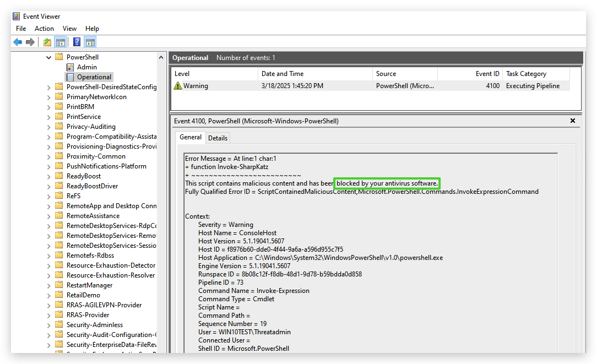Click the tree pane scroll-up arrow
The width and height of the screenshot is (597, 364).
161,57
